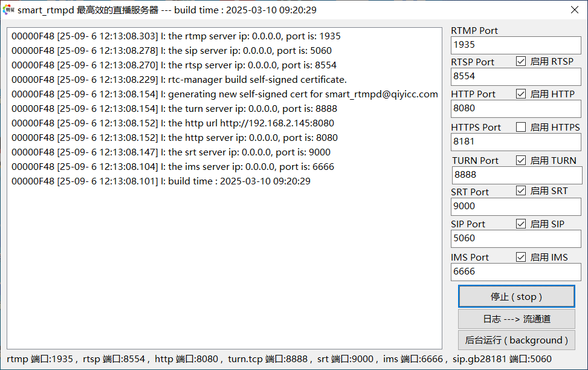Select the HTTP Port field showing 8080
Viewport: 588px width, 370px height.
point(516,109)
